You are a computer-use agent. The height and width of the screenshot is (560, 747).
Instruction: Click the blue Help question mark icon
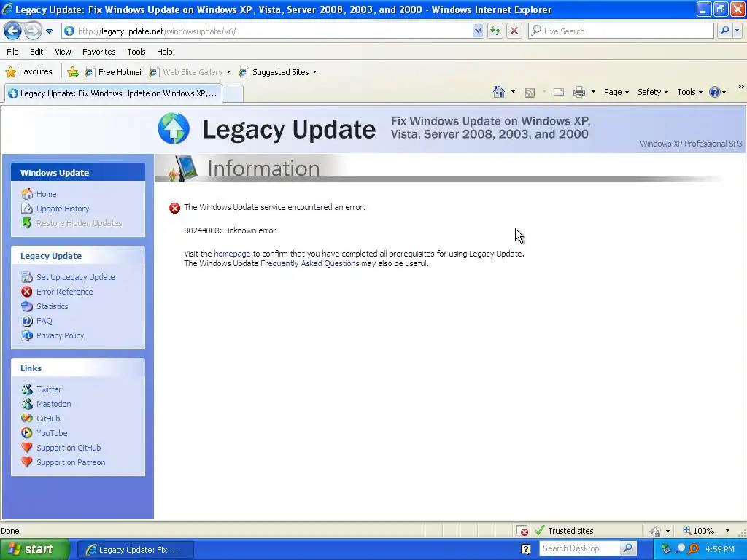(715, 92)
